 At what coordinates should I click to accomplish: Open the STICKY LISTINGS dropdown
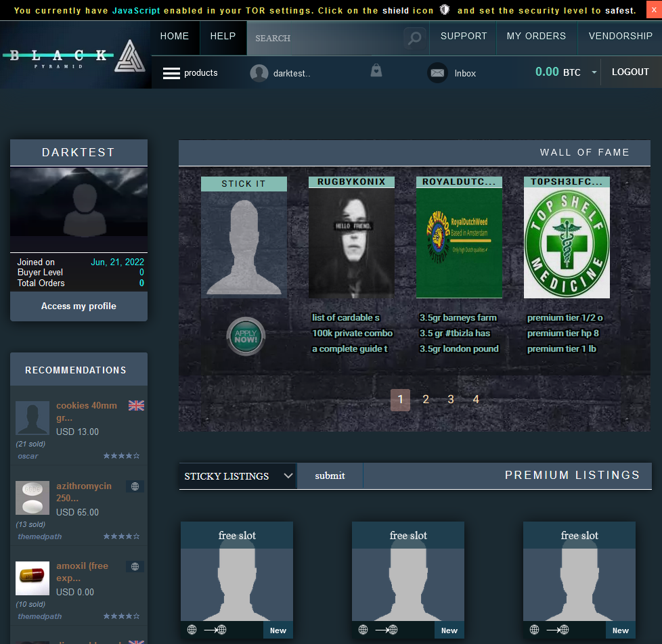click(237, 476)
